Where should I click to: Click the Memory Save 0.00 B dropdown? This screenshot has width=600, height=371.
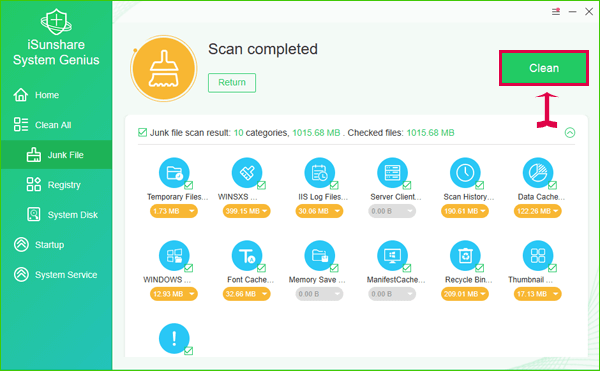[319, 294]
